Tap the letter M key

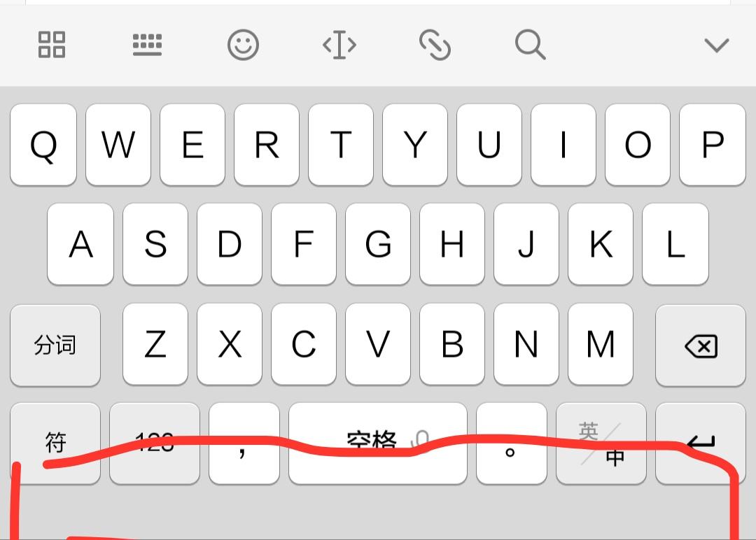[x=601, y=344]
